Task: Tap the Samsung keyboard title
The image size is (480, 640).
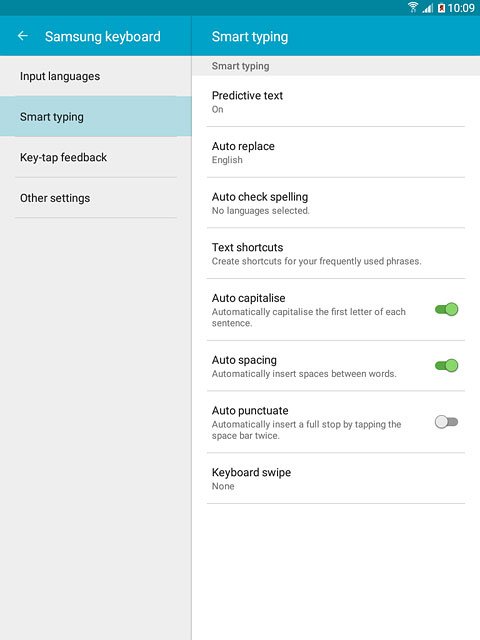Action: point(103,36)
